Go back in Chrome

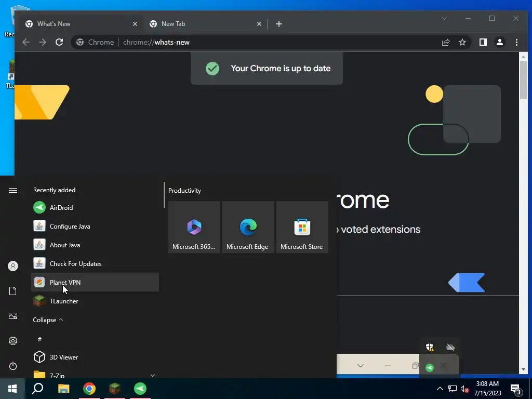click(26, 42)
